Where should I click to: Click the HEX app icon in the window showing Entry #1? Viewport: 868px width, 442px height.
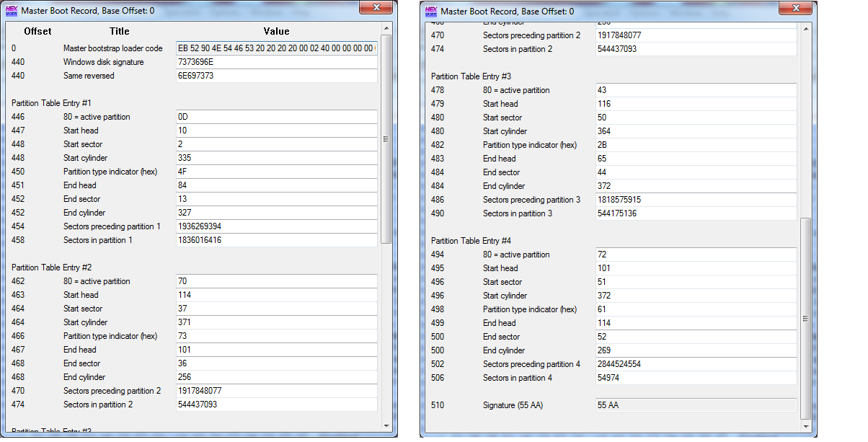pyautogui.click(x=12, y=11)
